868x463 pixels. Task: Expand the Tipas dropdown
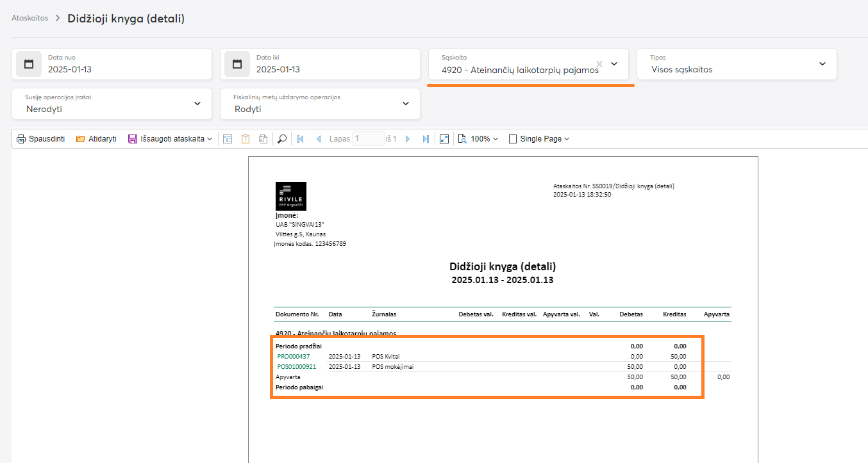822,64
